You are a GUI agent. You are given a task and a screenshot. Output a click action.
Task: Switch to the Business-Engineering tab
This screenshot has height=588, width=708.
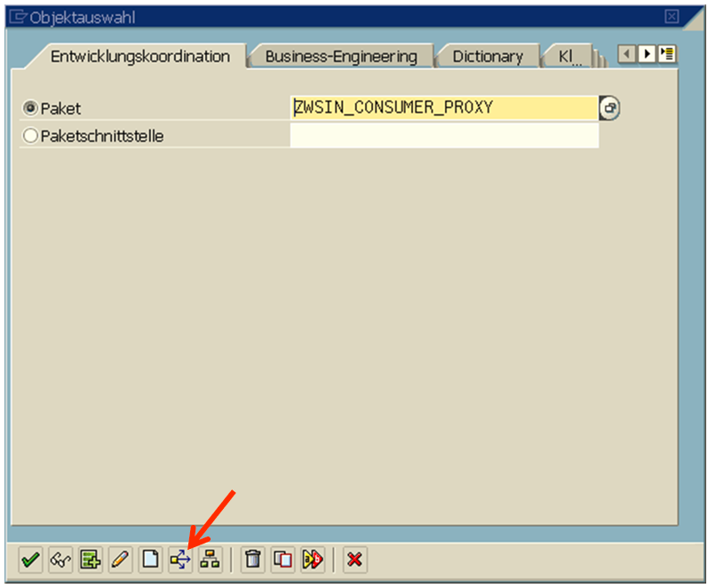click(x=341, y=56)
